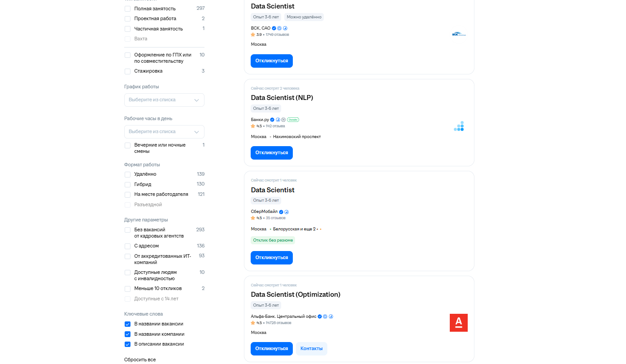Click Сбросить все to reset filters
626x364 pixels.
pyautogui.click(x=140, y=360)
